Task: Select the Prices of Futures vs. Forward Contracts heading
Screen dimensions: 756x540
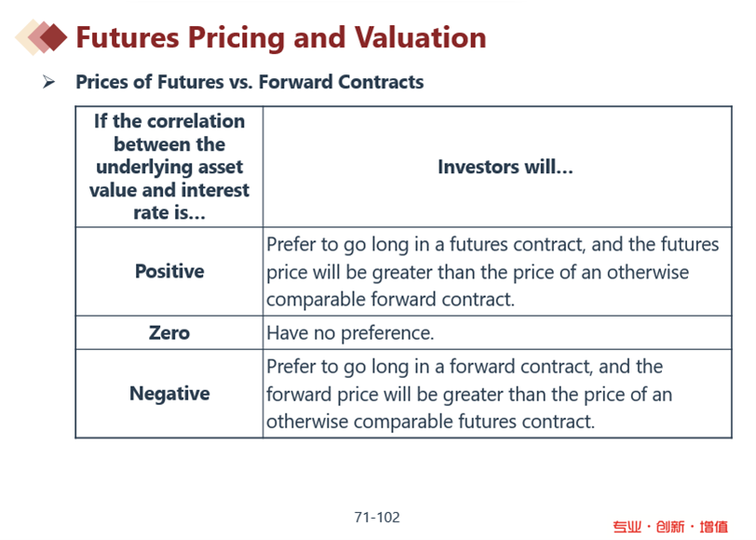Action: click(x=250, y=82)
